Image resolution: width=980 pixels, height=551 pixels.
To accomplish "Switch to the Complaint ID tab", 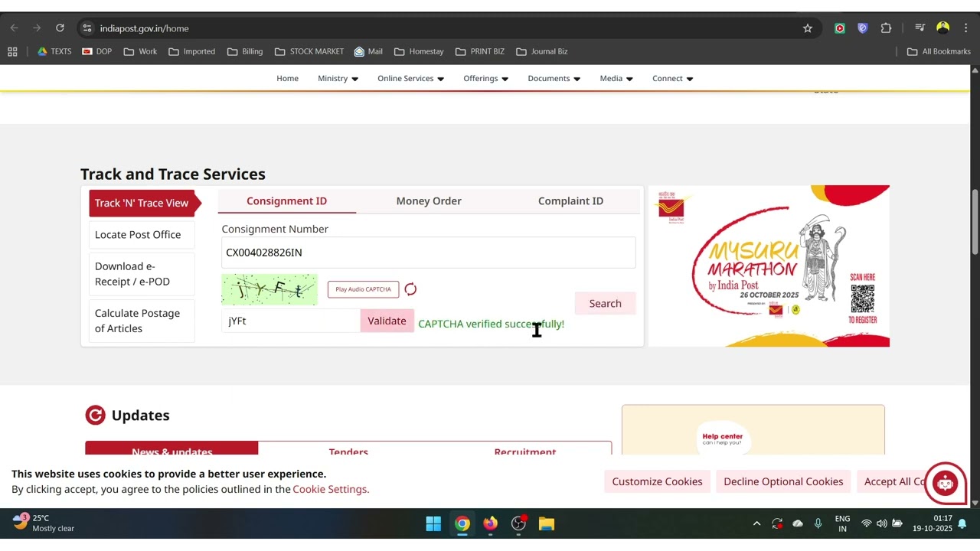I will point(570,201).
